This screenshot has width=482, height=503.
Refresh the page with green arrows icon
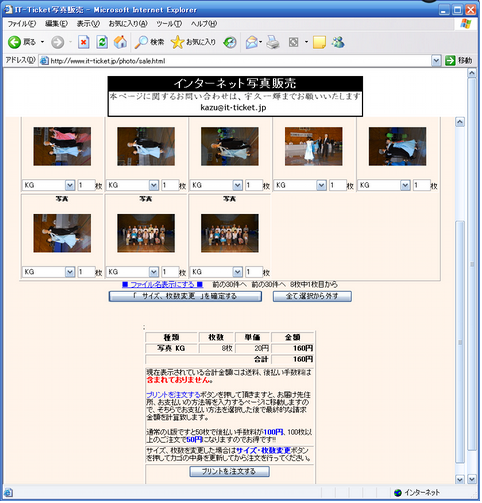tap(102, 42)
